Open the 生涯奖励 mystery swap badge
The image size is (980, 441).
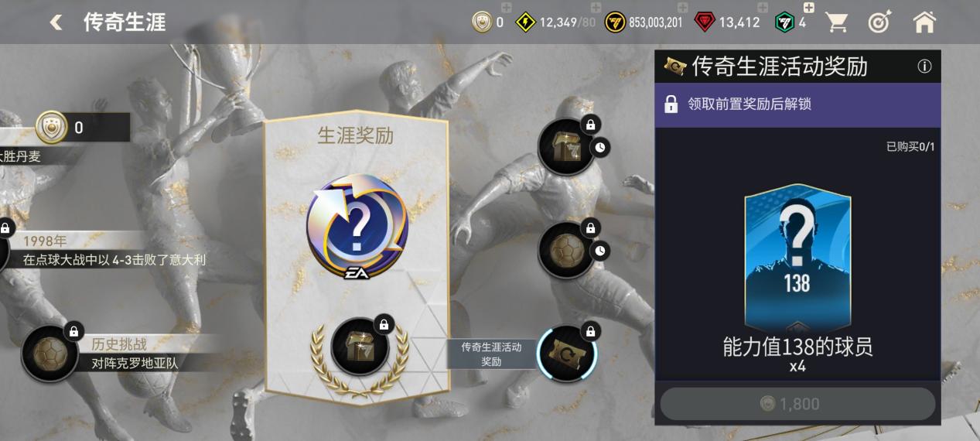357,227
